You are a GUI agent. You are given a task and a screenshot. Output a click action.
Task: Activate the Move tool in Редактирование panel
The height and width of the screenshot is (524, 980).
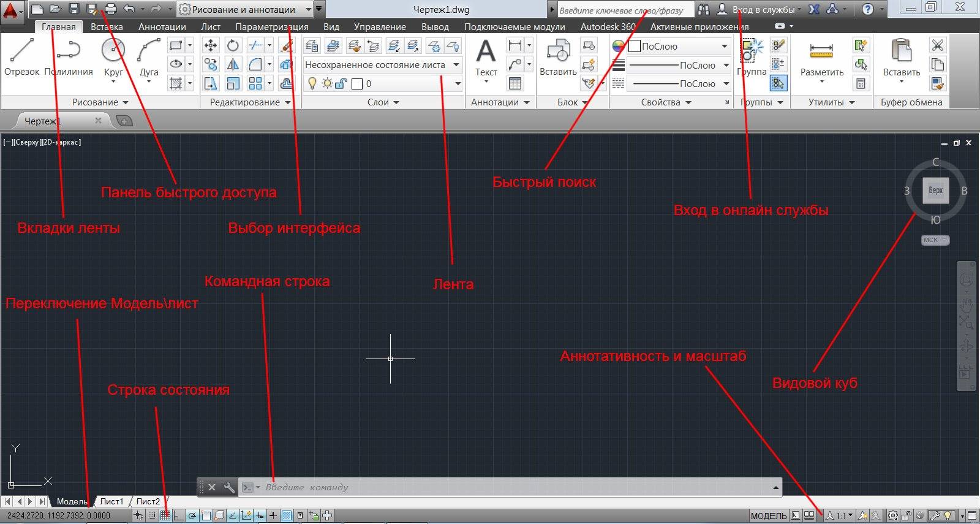[211, 45]
